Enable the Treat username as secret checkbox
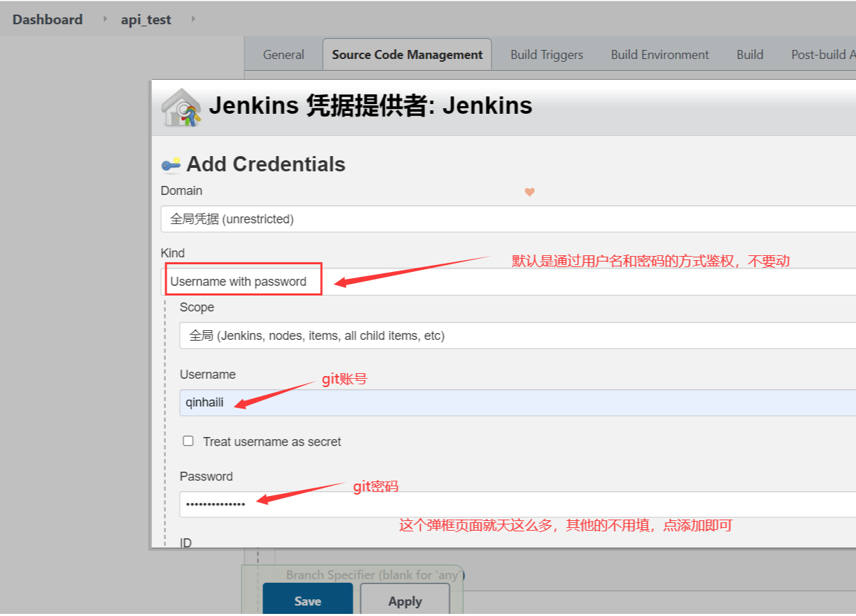The height and width of the screenshot is (616, 856). coord(188,441)
